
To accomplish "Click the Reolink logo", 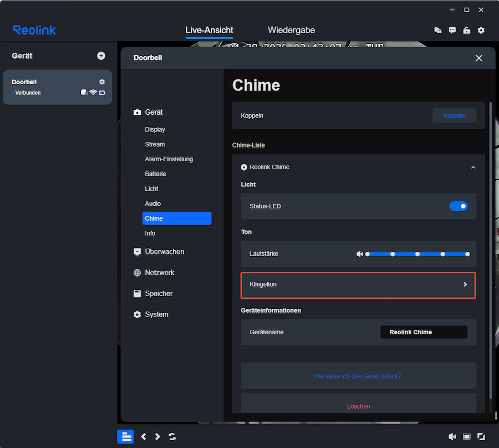I will 35,30.
